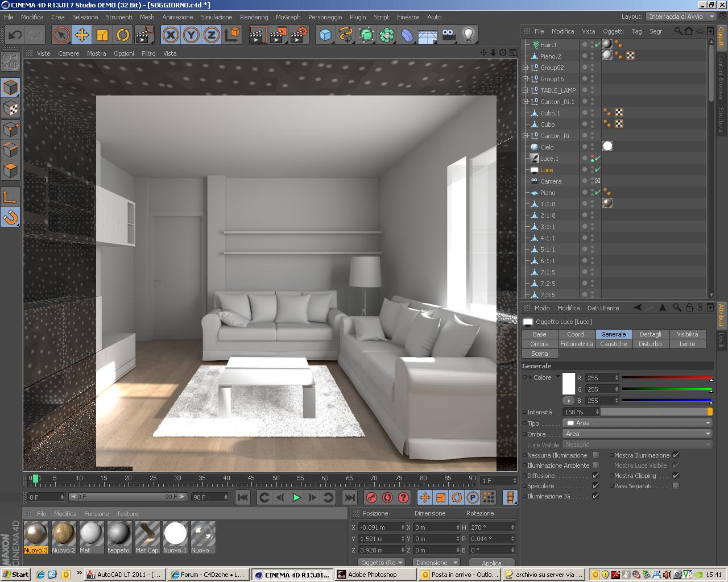Add a light object via lightbulb icon
Screen dimensions: 728x582
tap(468, 35)
